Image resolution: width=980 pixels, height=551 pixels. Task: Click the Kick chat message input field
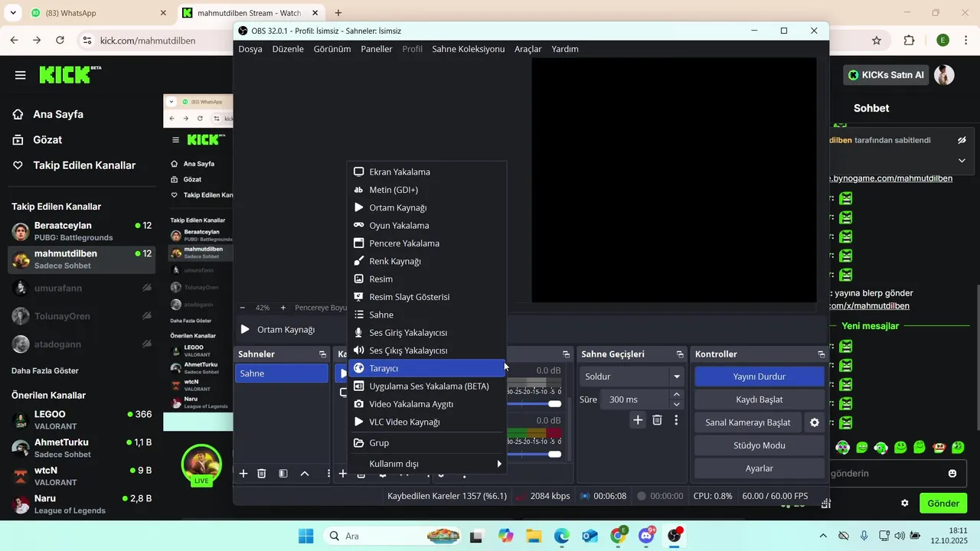888,474
